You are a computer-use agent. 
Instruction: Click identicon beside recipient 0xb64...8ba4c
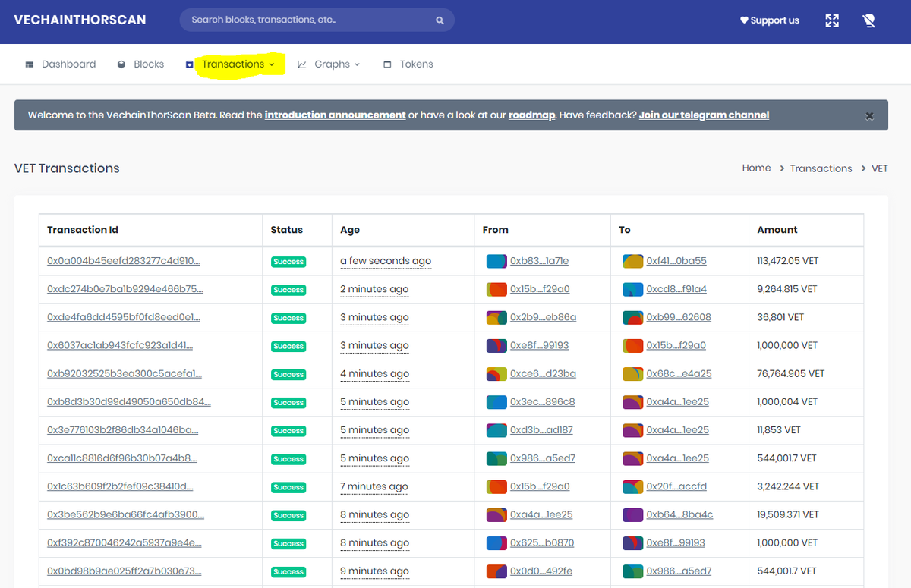(633, 514)
